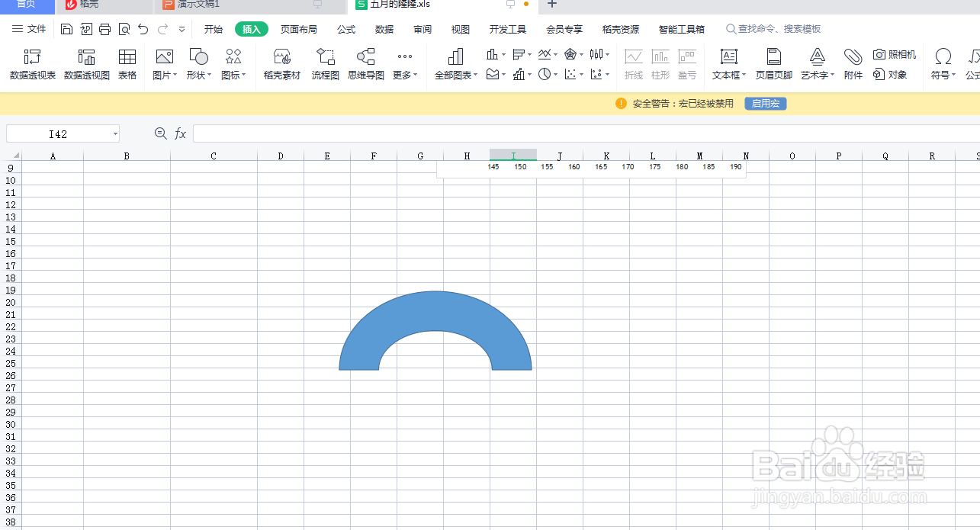Switch to the 审阅 Review tab
980x530 pixels.
click(x=423, y=29)
